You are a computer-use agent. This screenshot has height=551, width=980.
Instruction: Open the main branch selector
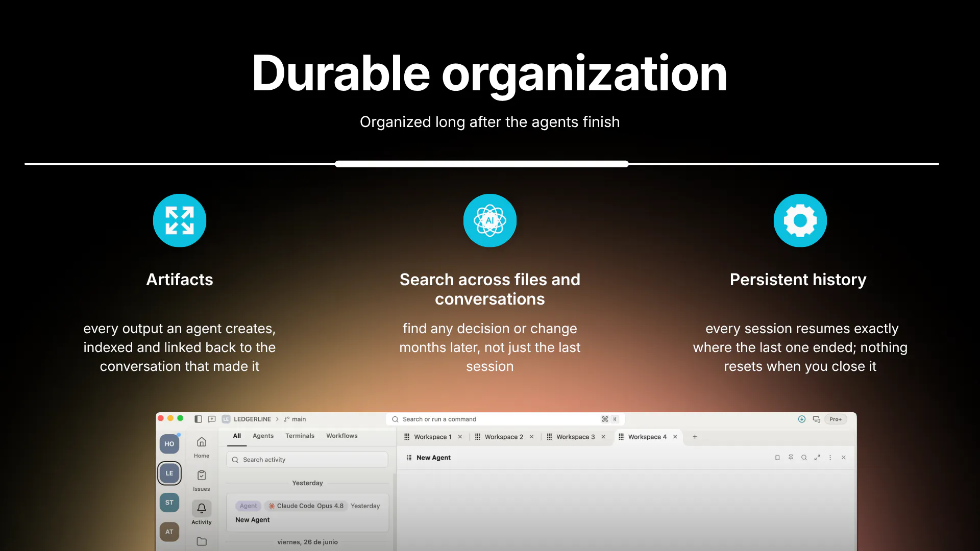click(x=295, y=419)
